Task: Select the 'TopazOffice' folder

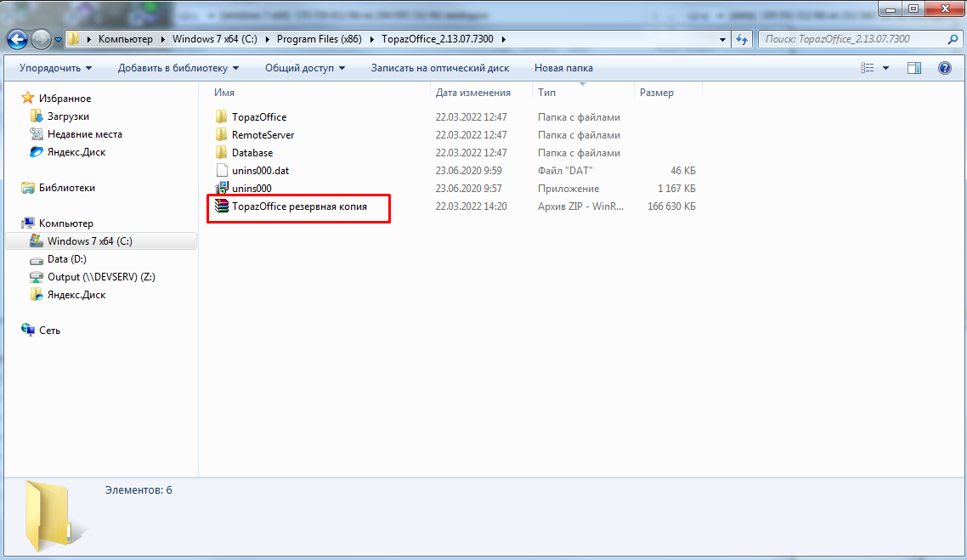Action: (x=259, y=117)
